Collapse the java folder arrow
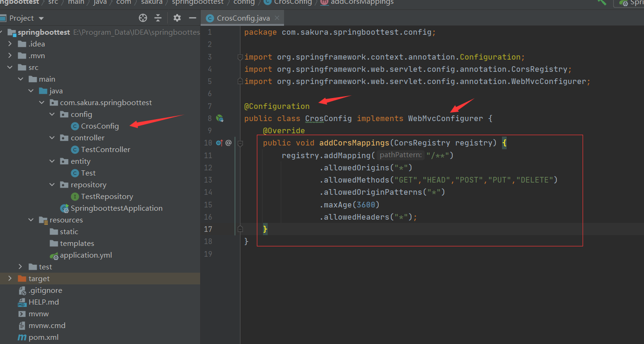 [31, 91]
